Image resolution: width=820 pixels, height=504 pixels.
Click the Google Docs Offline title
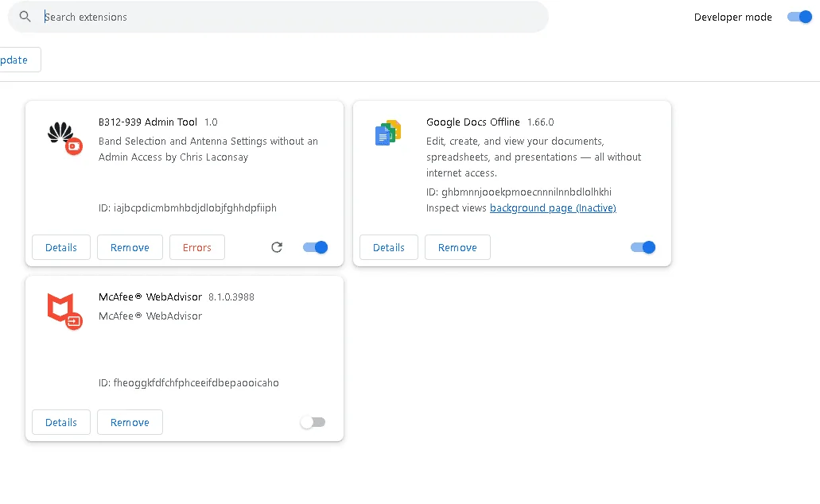click(472, 122)
